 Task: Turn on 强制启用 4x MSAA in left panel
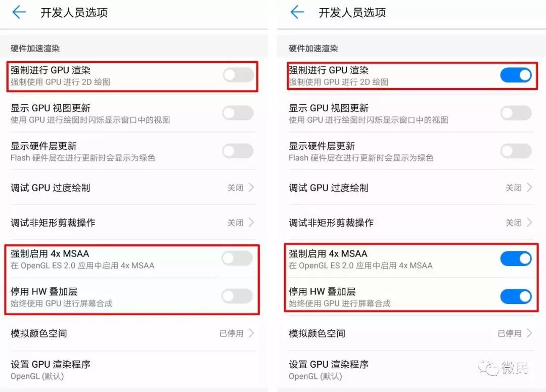(237, 258)
